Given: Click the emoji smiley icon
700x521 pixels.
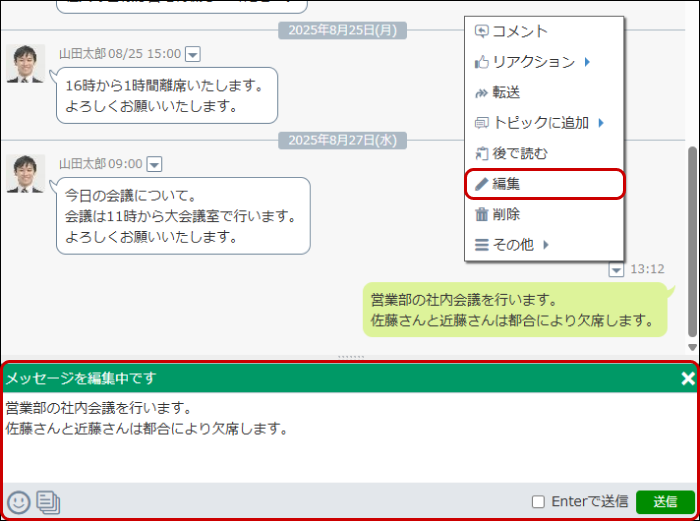Looking at the screenshot, I should [x=18, y=502].
